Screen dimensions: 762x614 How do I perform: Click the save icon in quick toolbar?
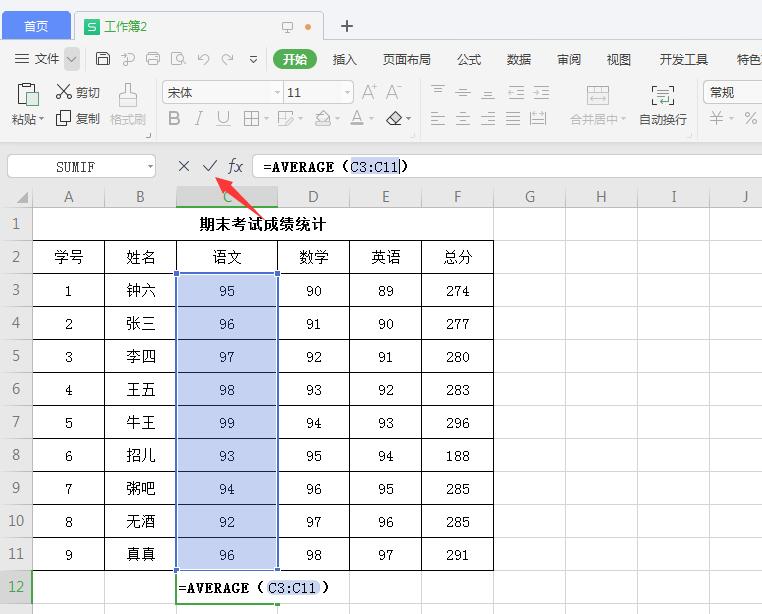(103, 59)
